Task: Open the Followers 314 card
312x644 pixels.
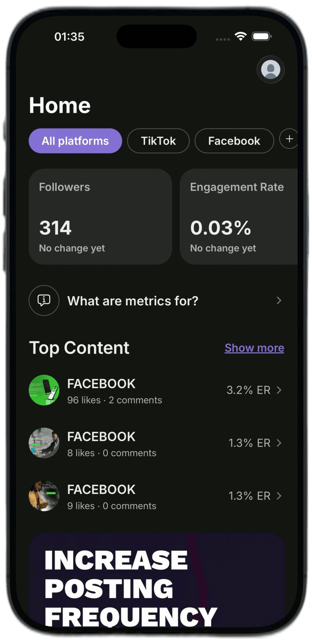Action: tap(100, 217)
